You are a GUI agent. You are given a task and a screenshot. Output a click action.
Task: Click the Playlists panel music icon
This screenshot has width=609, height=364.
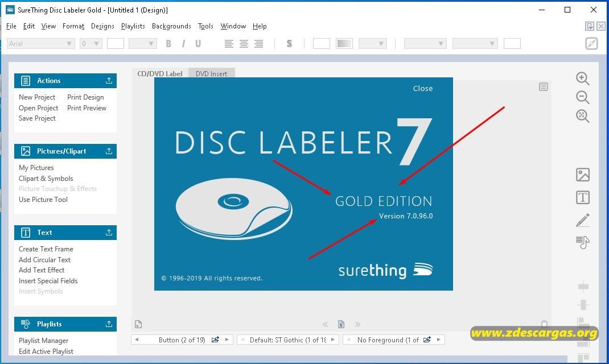tap(26, 324)
